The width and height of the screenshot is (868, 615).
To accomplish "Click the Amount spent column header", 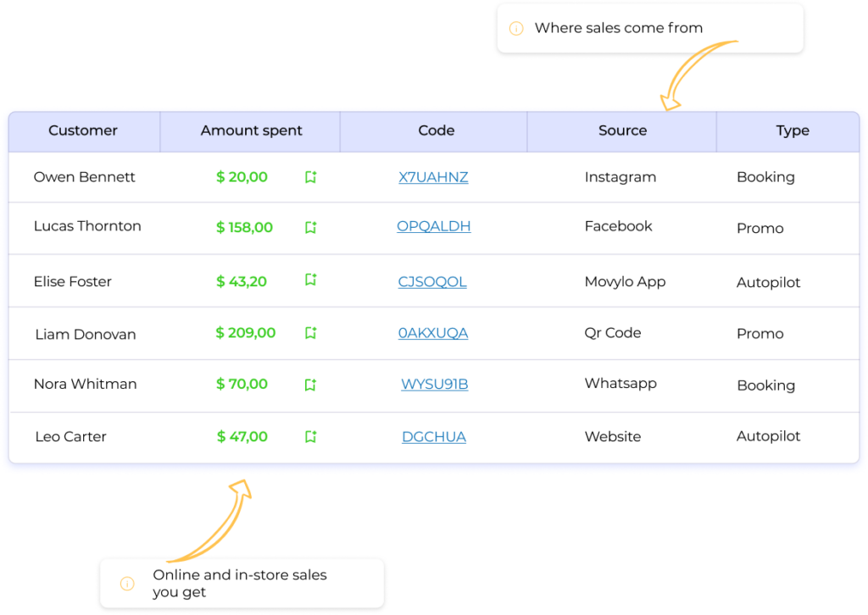I will click(251, 130).
